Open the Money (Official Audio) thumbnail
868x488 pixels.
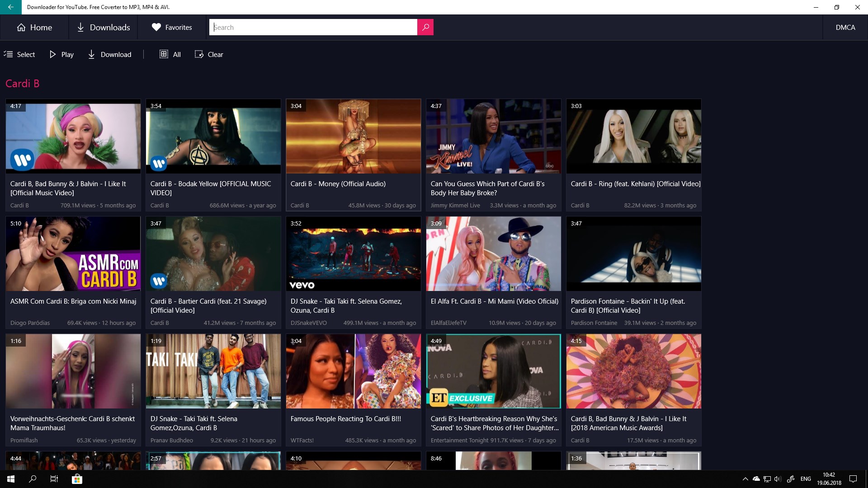[x=354, y=136]
